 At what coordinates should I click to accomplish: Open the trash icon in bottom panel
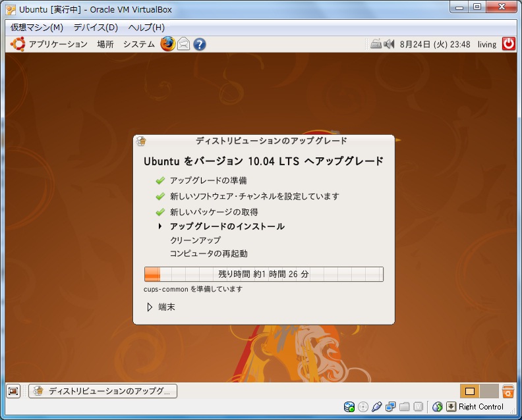(508, 391)
